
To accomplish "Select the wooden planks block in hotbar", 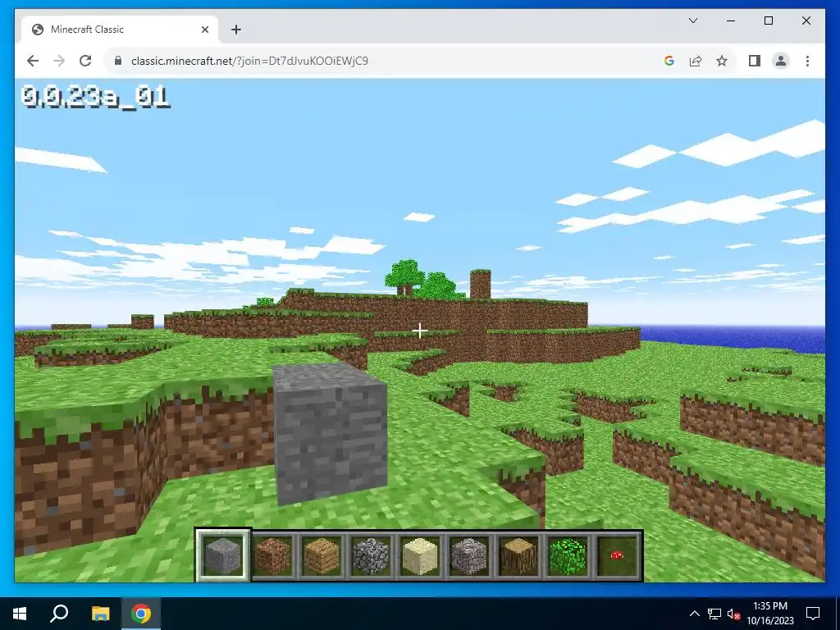I will pos(322,555).
